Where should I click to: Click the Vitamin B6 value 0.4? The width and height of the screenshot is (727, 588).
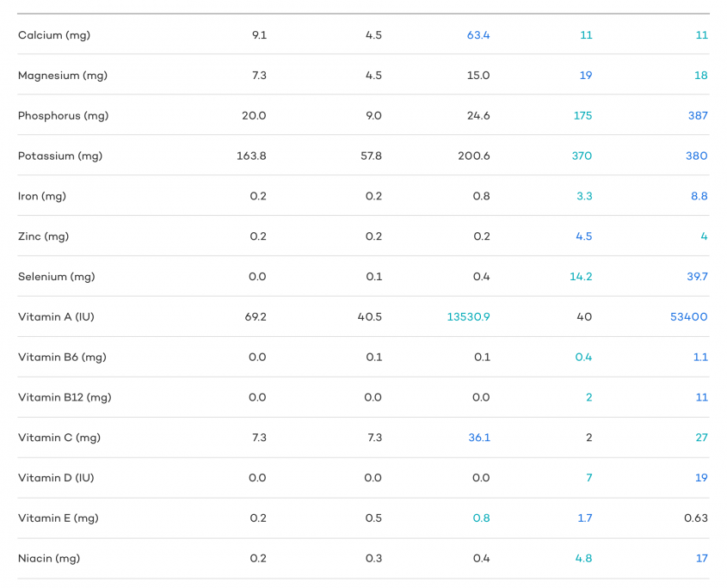(583, 358)
